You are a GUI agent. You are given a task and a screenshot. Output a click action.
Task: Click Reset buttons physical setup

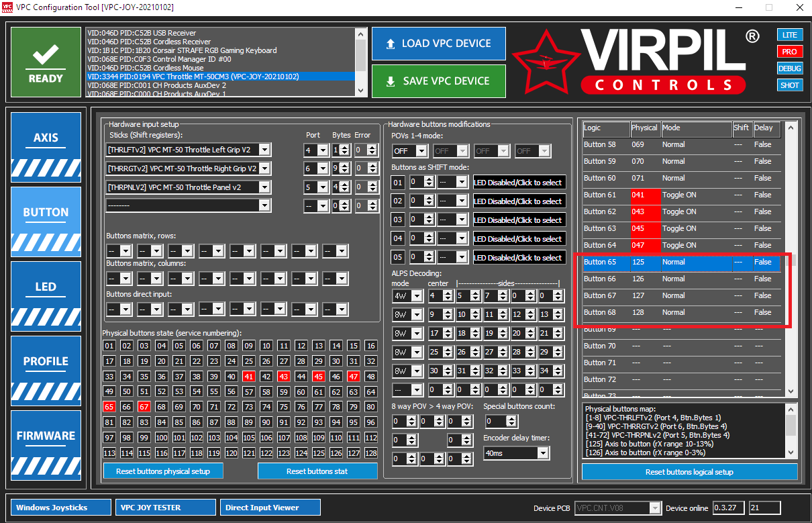[x=163, y=471]
